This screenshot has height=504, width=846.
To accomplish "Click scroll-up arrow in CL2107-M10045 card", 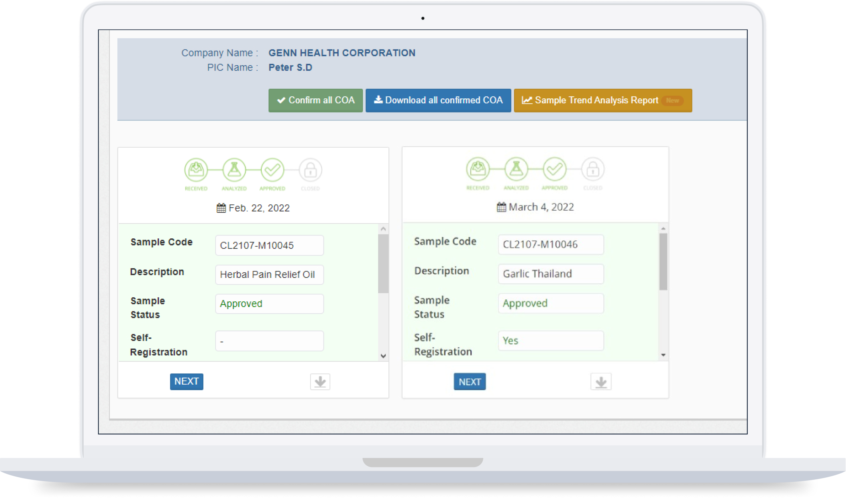I will (383, 229).
